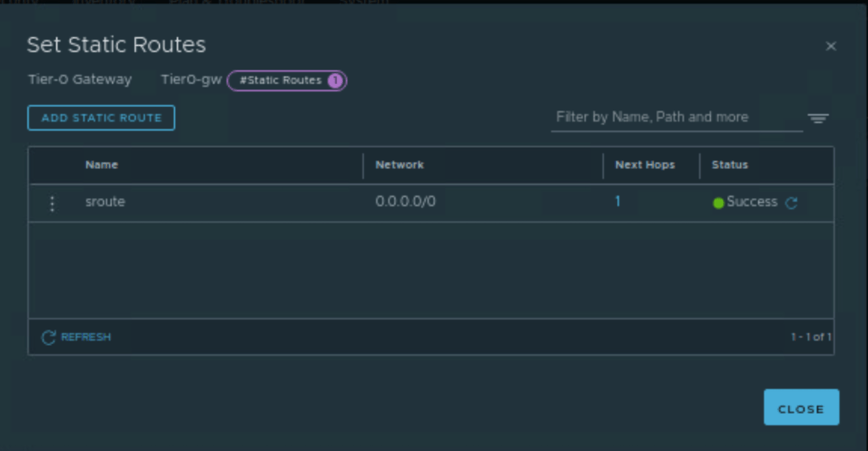
Task: Close the dialog with the X icon
Action: click(x=831, y=46)
